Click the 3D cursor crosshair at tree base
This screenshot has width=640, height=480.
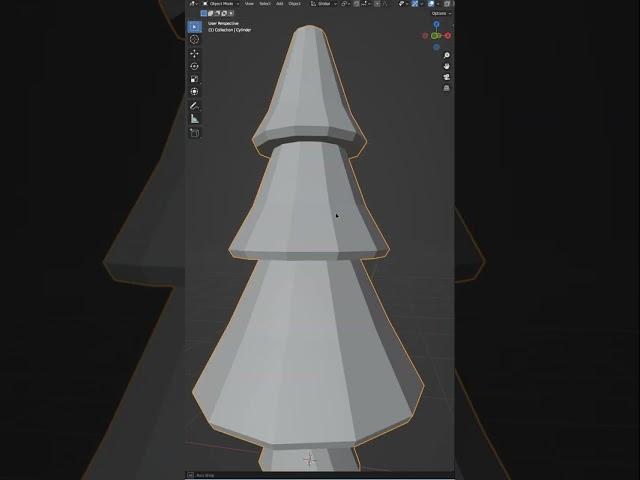pos(310,460)
